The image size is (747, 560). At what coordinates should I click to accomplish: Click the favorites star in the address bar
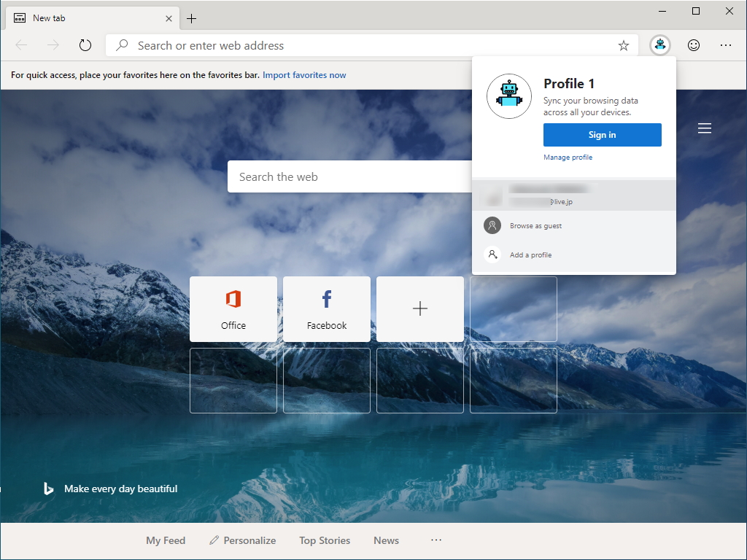624,45
